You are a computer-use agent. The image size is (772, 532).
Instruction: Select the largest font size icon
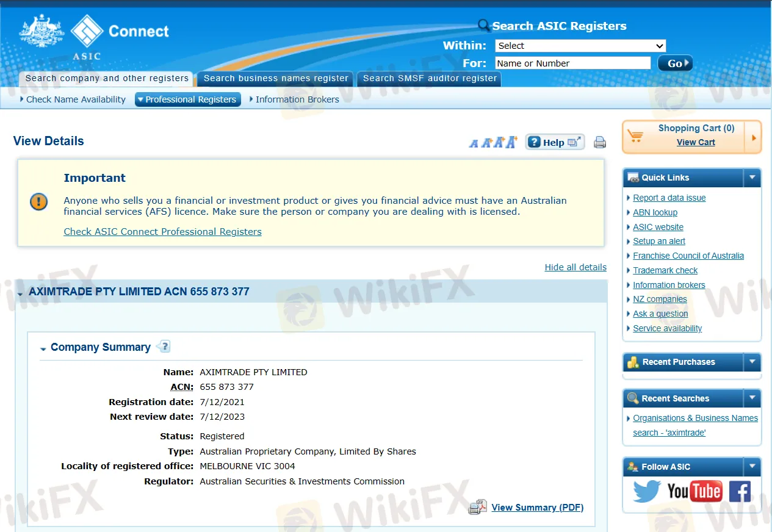(511, 142)
